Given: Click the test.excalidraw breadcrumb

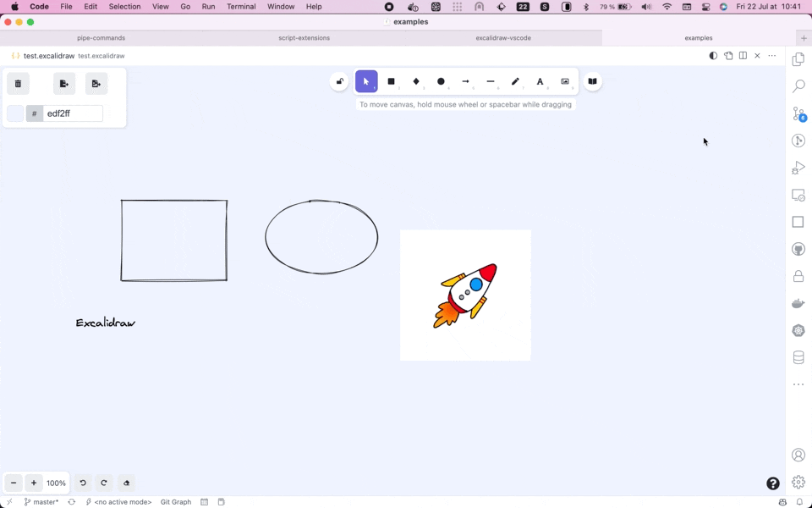Looking at the screenshot, I should coord(101,56).
